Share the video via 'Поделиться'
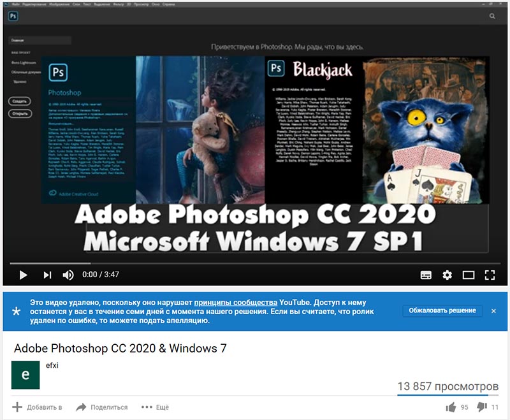 [102, 407]
